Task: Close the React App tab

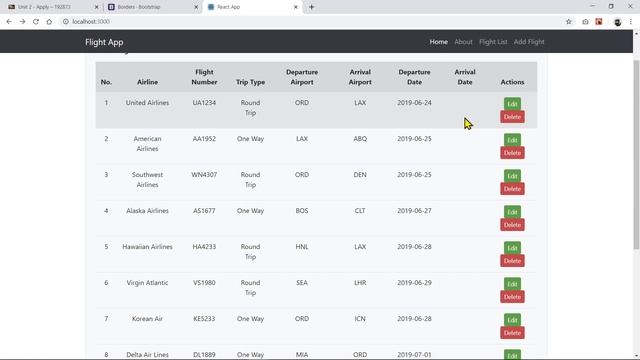Action: (296, 7)
